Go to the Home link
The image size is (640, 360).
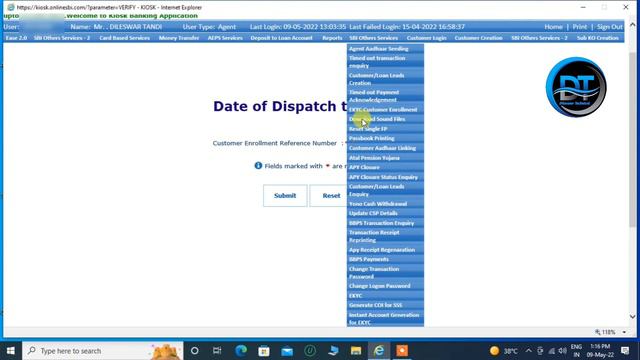coord(553,27)
